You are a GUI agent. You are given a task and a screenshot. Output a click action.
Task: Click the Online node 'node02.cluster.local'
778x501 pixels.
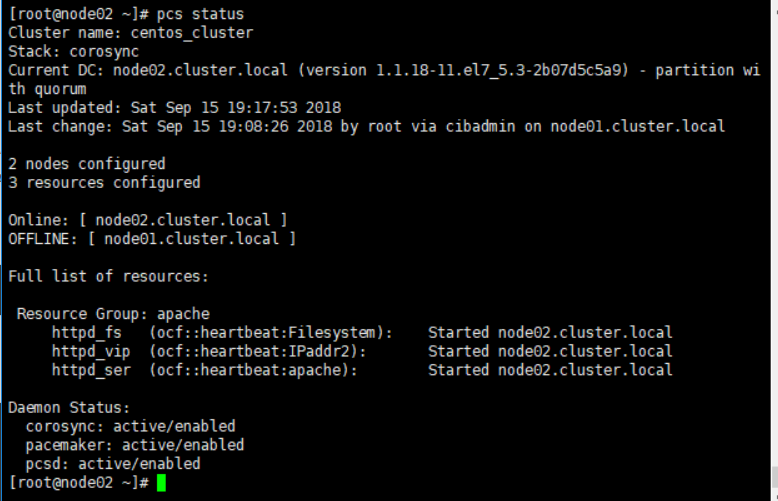click(x=183, y=220)
